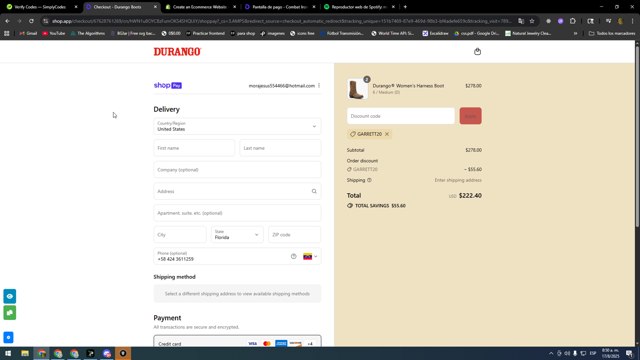The image size is (640, 360).
Task: Click the Durango harness boot thumbnail
Action: tap(357, 89)
